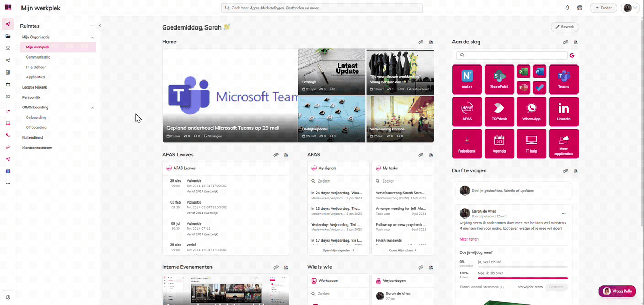Click Verwijder stem link
This screenshot has height=305, width=644.
(530, 287)
